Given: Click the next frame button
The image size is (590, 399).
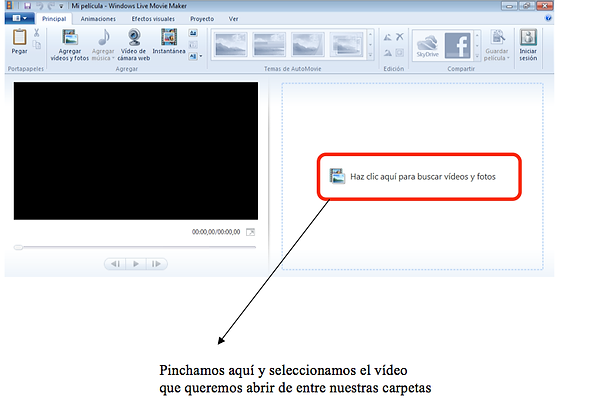Looking at the screenshot, I should click(156, 264).
